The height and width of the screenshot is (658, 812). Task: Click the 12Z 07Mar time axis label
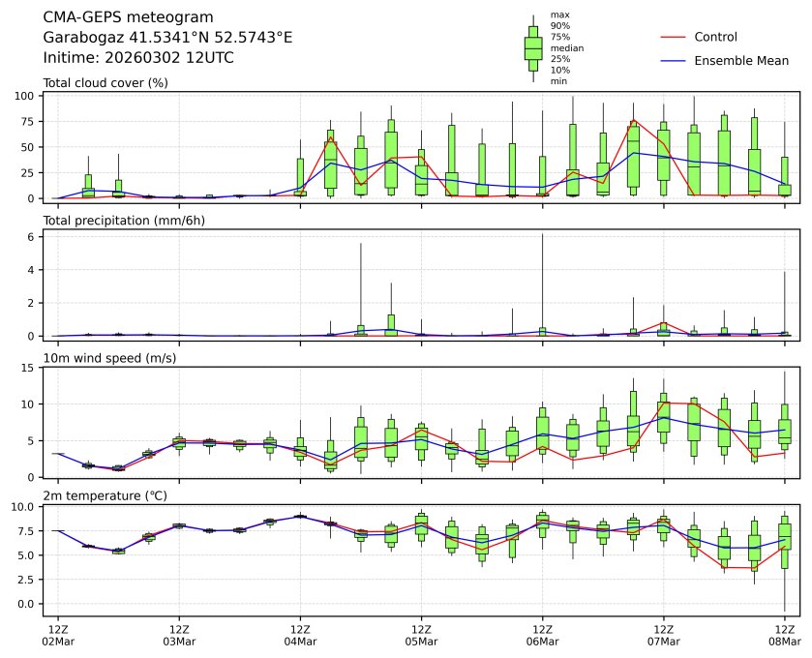pyautogui.click(x=663, y=635)
